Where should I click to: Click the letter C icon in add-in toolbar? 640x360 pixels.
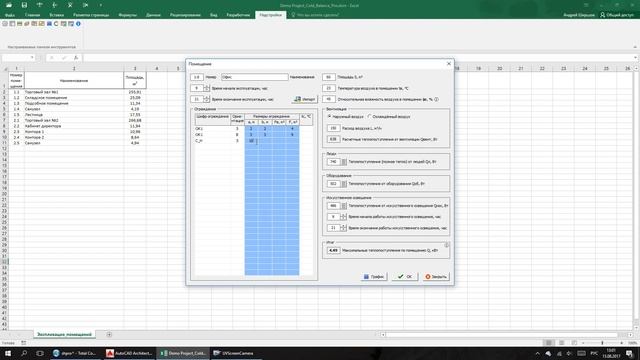click(56, 24)
